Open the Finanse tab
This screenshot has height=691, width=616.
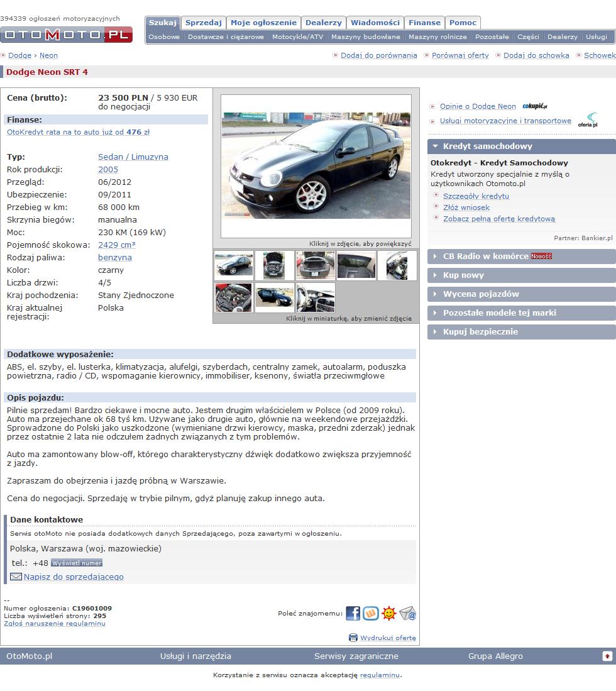[424, 23]
